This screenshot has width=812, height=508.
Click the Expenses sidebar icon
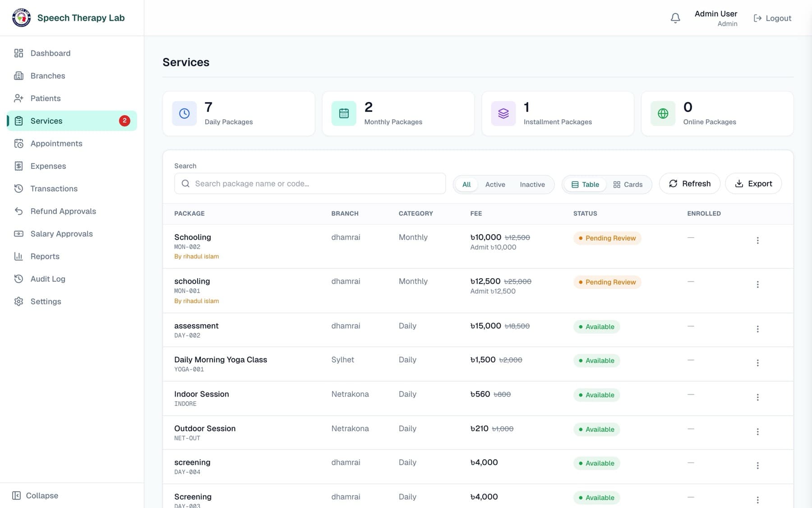(x=18, y=166)
